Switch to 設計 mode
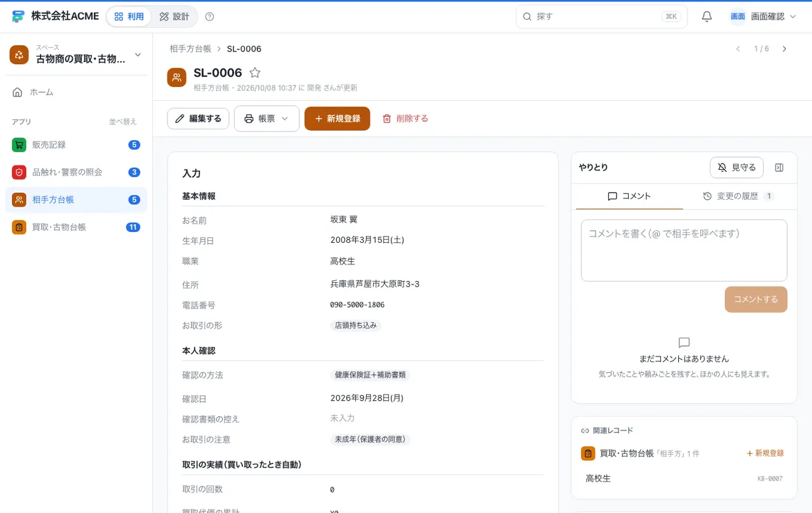This screenshot has height=513, width=812. point(174,16)
